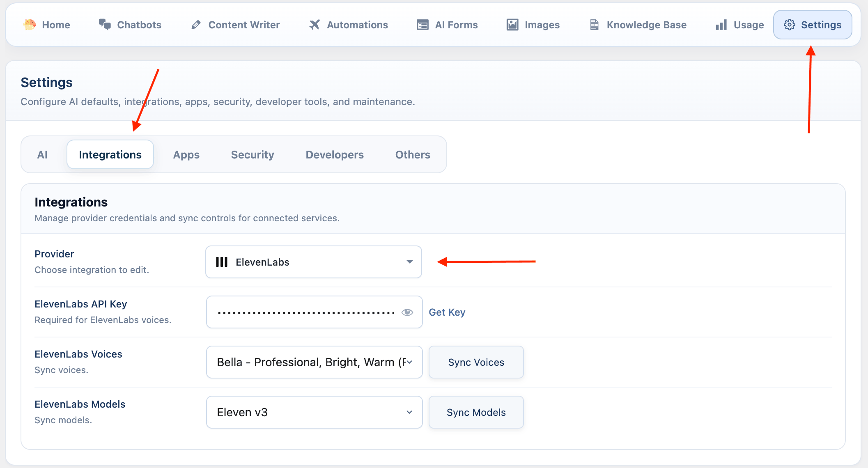Click the AI Forms icon
The image size is (868, 468).
click(x=423, y=25)
